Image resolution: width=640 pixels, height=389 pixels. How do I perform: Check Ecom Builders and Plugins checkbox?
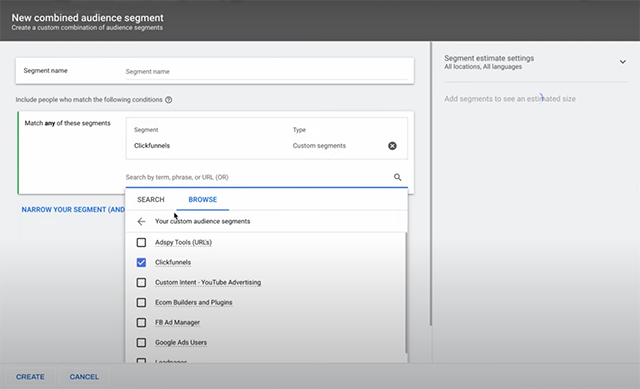(141, 302)
